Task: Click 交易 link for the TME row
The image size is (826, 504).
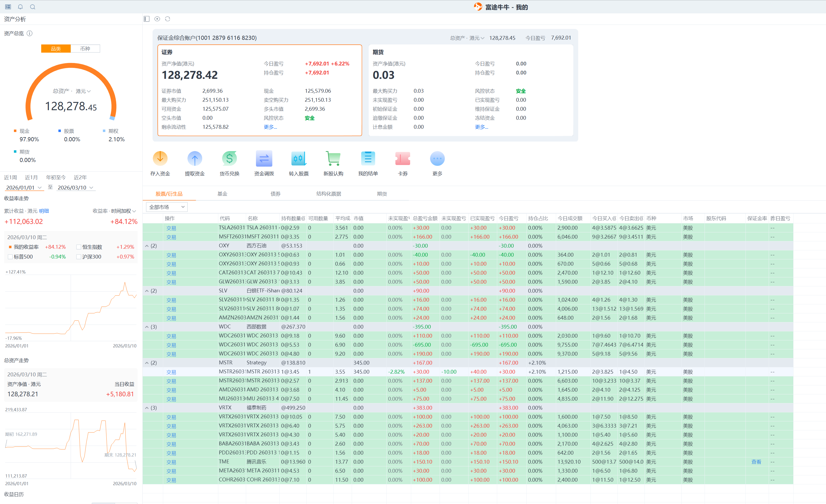Action: [171, 462]
